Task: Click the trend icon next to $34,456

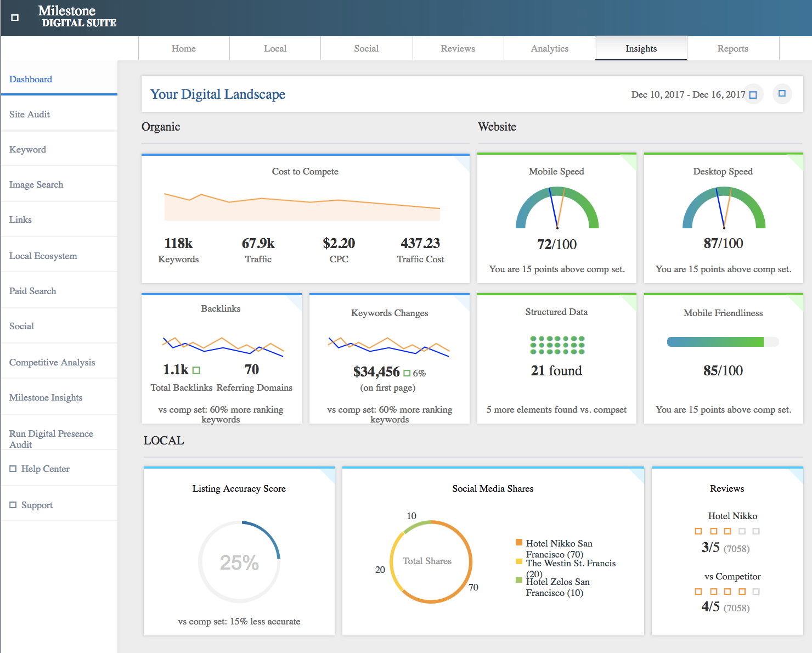Action: coord(407,373)
